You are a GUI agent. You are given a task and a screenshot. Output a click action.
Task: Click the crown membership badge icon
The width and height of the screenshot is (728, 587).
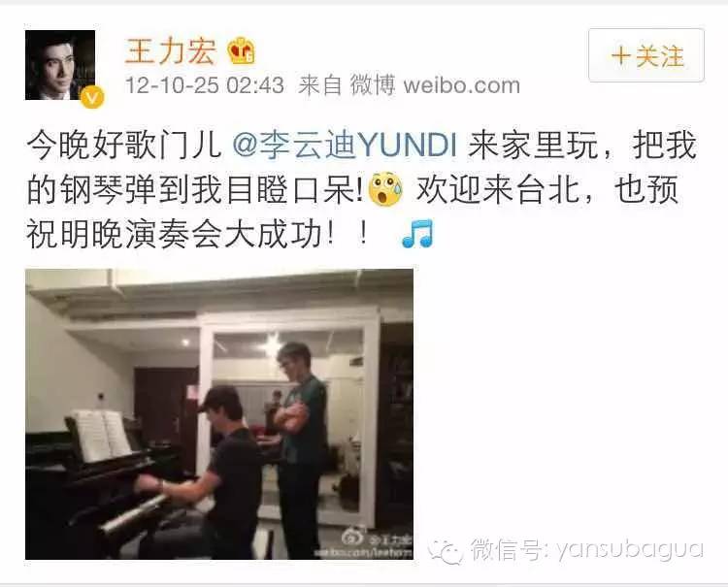coord(241,50)
